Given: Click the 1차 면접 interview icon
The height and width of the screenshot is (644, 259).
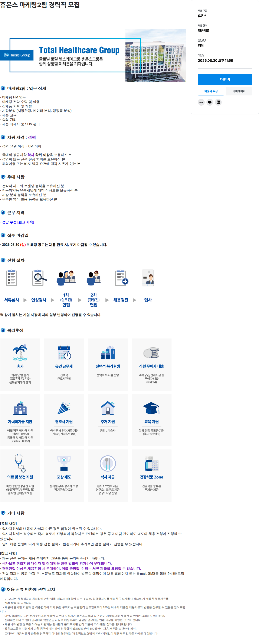Looking at the screenshot, I should 66,278.
